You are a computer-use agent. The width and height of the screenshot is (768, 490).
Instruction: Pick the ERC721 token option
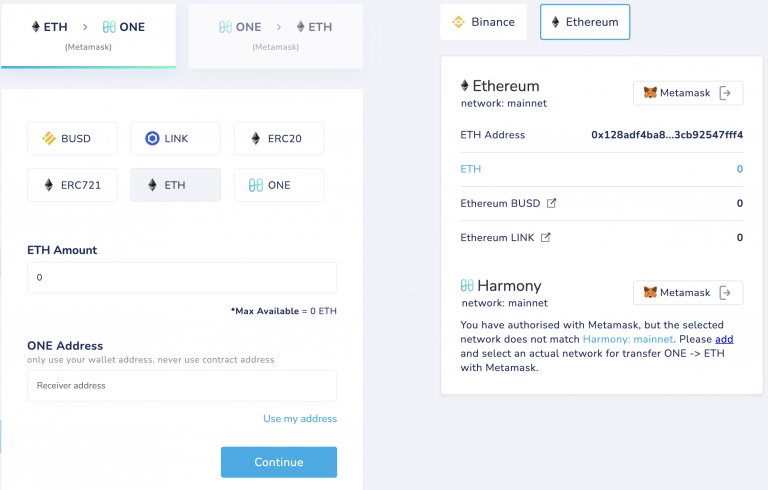(72, 185)
